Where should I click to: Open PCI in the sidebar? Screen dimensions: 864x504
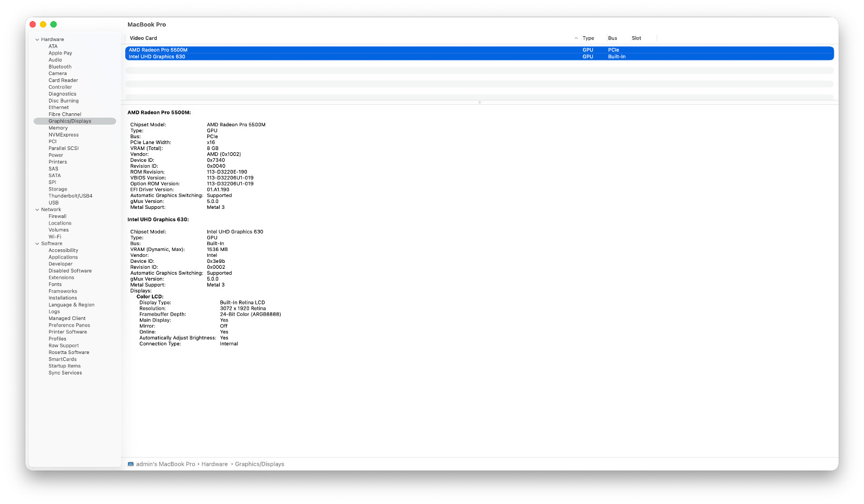coord(52,141)
